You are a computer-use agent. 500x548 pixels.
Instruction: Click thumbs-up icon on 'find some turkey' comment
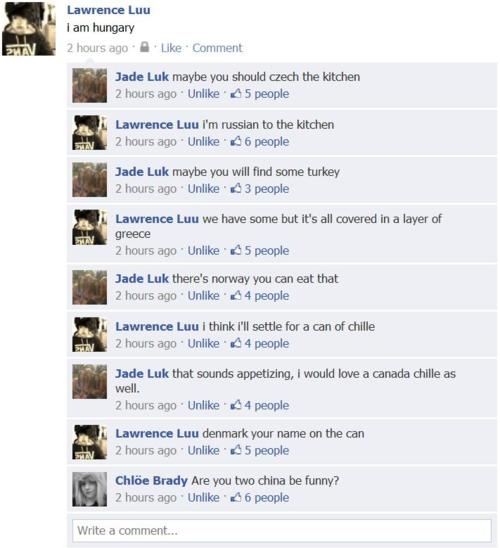pyautogui.click(x=236, y=188)
